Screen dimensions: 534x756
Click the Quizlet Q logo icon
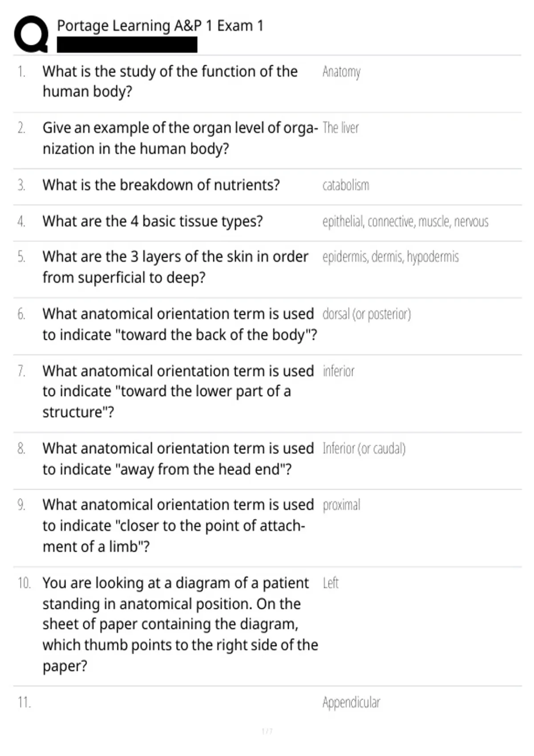[x=31, y=34]
